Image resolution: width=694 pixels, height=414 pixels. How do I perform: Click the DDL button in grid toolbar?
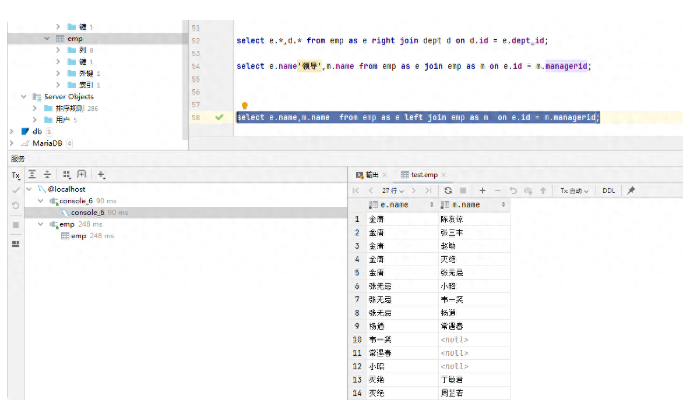point(609,191)
